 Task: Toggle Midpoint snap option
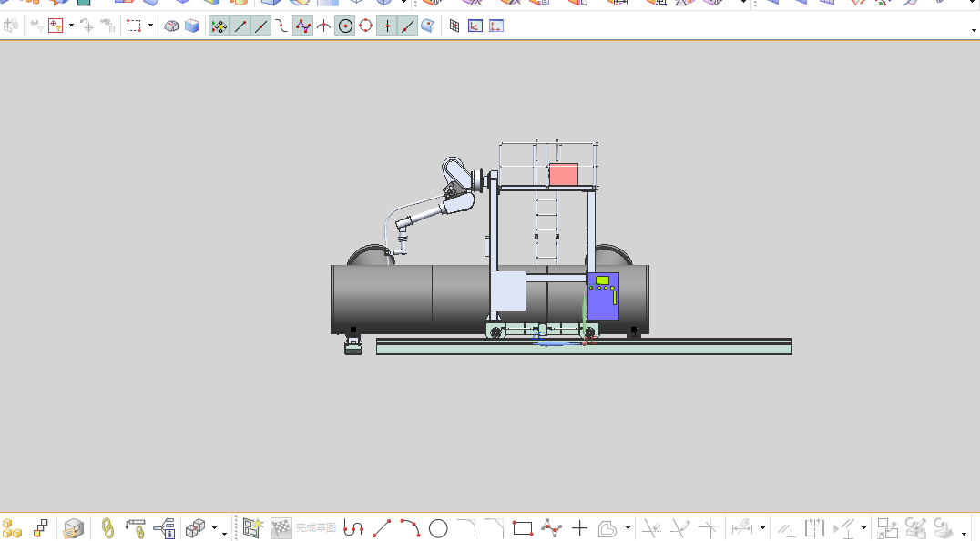(261, 26)
